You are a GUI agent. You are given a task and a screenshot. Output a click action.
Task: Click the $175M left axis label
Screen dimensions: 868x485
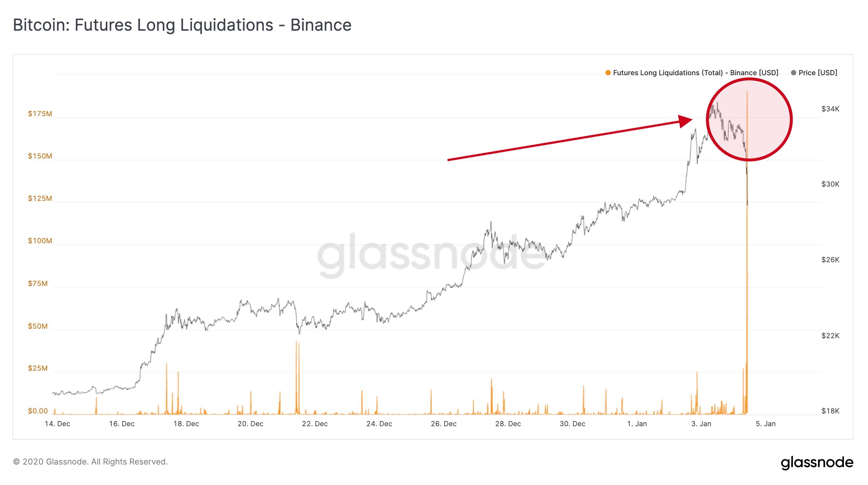[40, 114]
